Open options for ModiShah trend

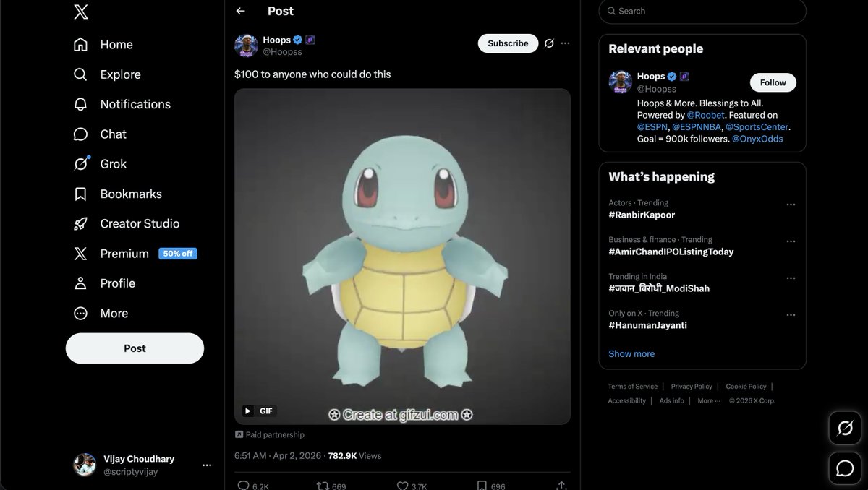pyautogui.click(x=791, y=278)
